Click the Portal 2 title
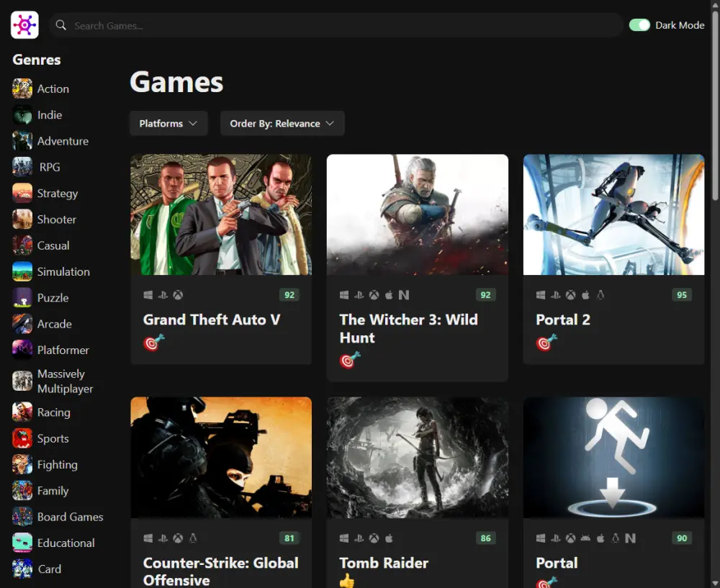This screenshot has height=588, width=720. point(563,320)
